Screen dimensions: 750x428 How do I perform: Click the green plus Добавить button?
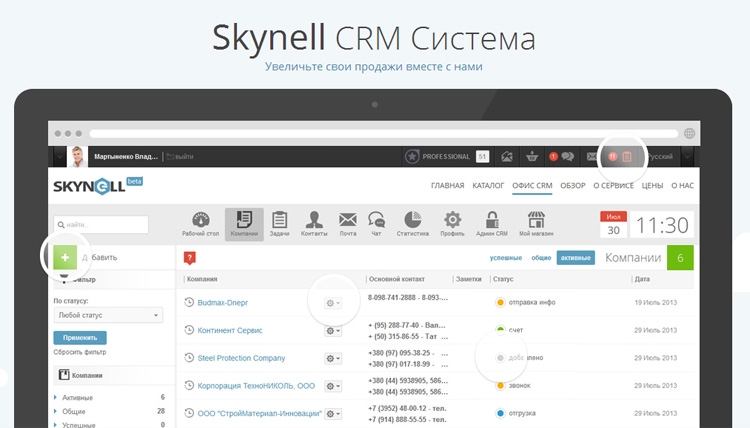coord(65,257)
